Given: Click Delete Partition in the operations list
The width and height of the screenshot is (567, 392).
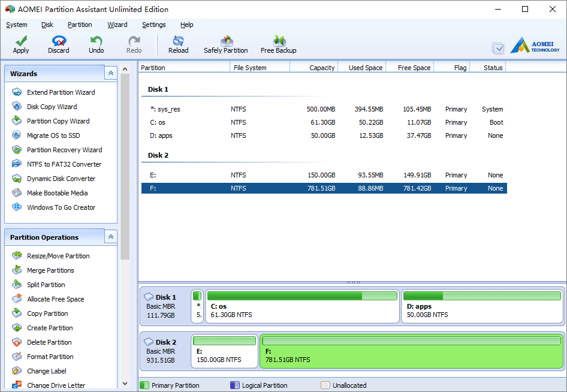Looking at the screenshot, I should click(49, 342).
